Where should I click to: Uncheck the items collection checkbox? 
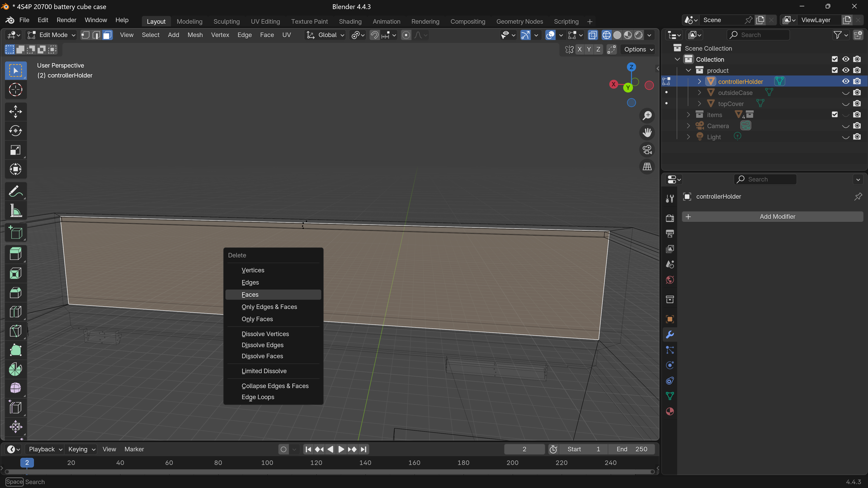pos(834,115)
